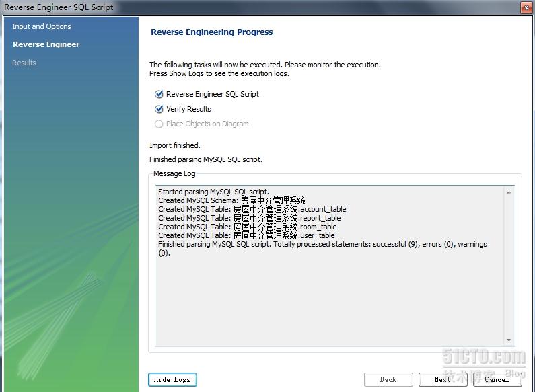
Task: Click the report_table log line
Action: (250, 218)
